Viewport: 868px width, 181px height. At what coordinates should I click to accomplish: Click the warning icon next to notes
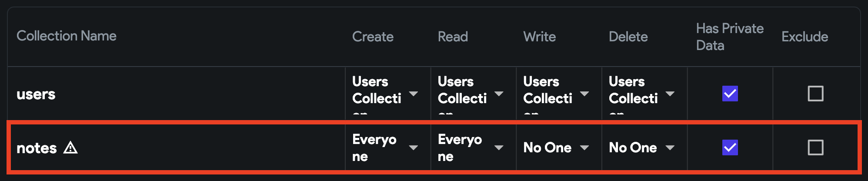point(70,148)
